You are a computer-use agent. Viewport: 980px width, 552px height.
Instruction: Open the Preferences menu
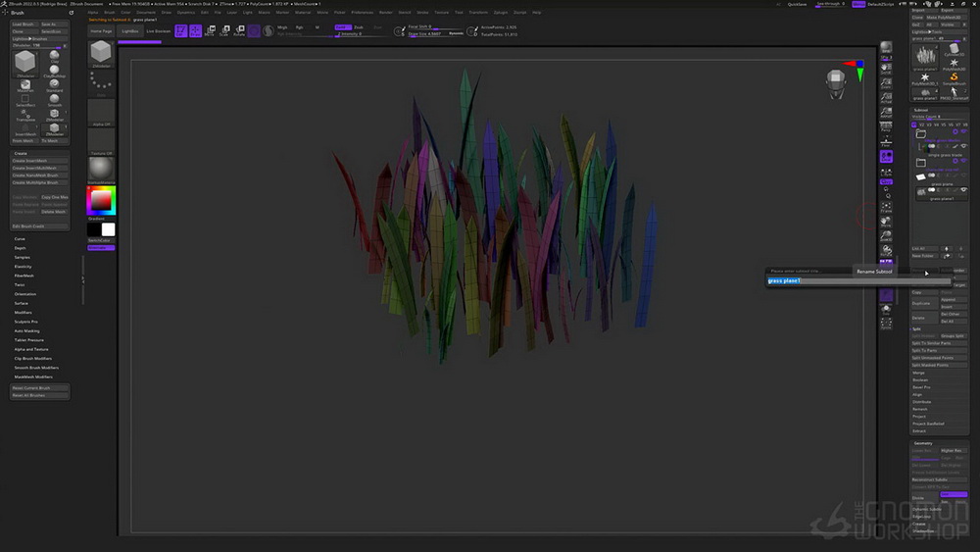tap(363, 12)
